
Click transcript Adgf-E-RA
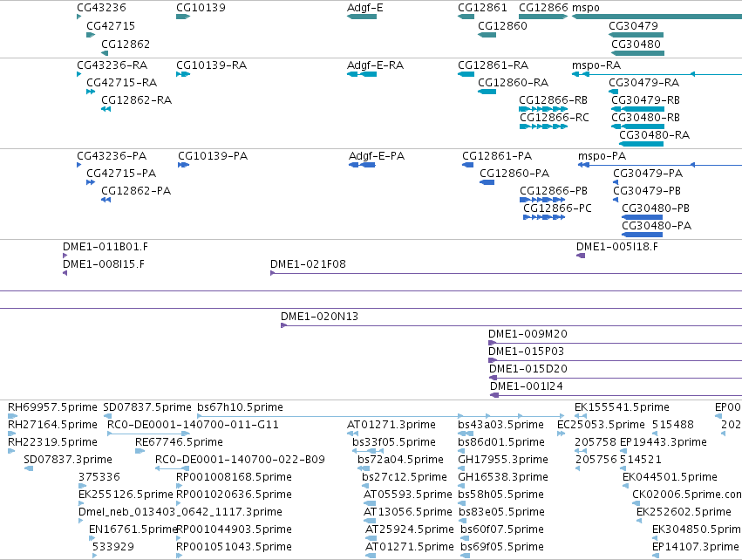[x=362, y=74]
